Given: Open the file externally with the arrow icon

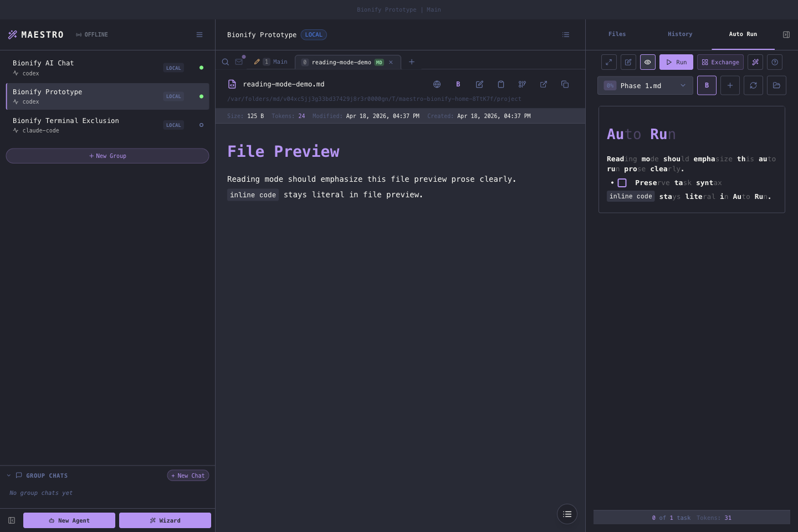Looking at the screenshot, I should point(544,84).
